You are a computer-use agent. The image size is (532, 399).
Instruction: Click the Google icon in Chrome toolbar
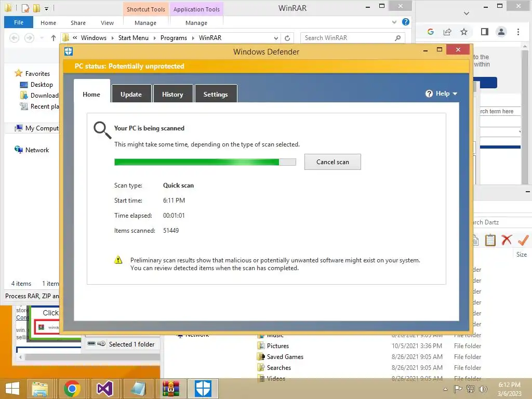click(x=431, y=32)
